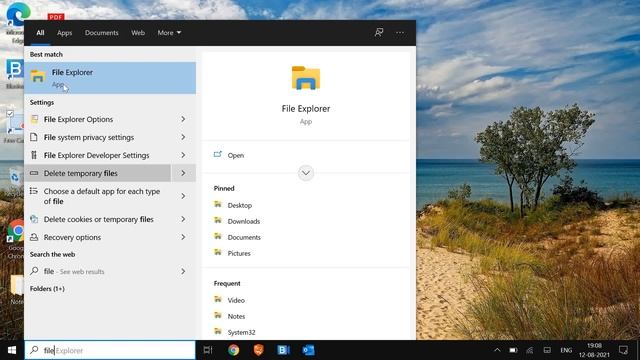This screenshot has height=360, width=640.
Task: Switch to the Documents search tab
Action: (102, 33)
